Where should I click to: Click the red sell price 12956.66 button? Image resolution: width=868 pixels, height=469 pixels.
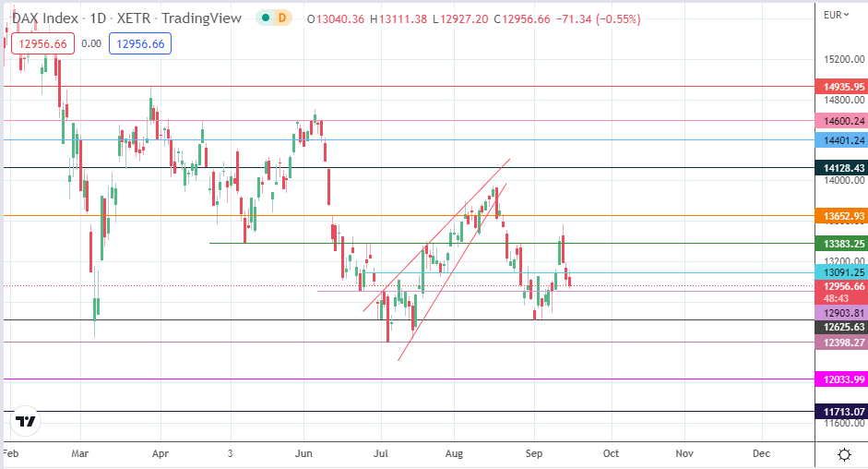[x=42, y=43]
